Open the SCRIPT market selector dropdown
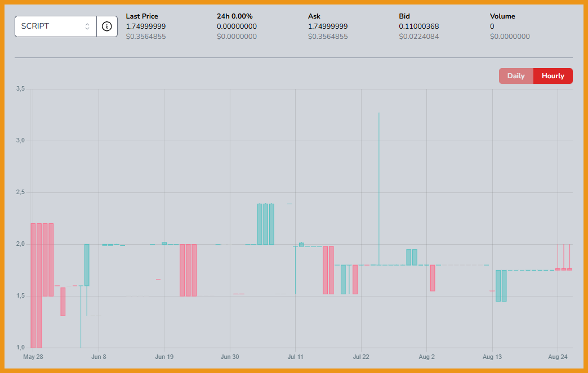The height and width of the screenshot is (373, 588). 56,26
